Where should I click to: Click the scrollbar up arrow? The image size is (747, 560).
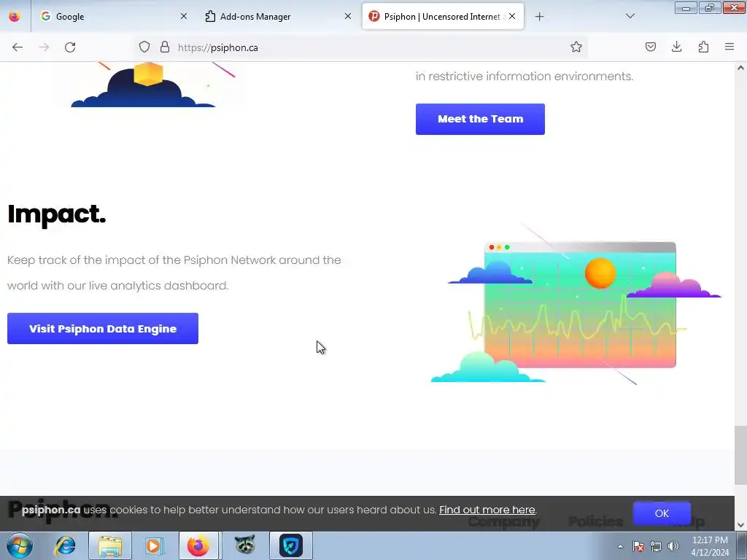point(740,68)
